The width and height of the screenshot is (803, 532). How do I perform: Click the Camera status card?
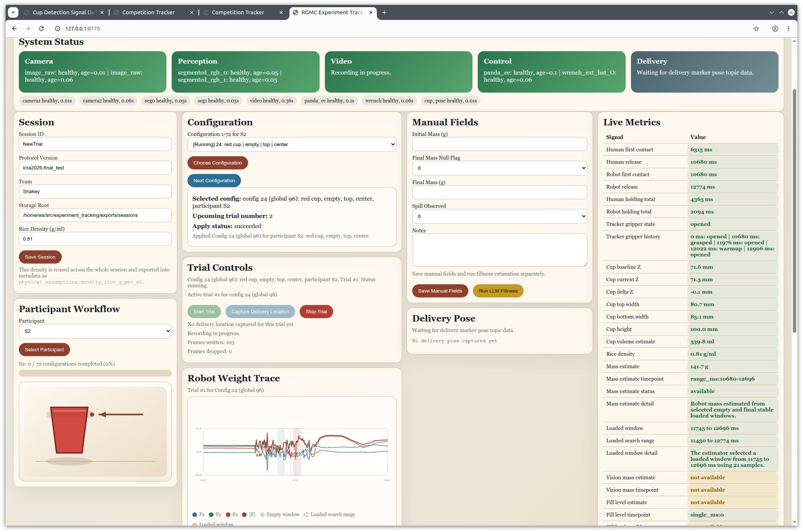tap(93, 72)
